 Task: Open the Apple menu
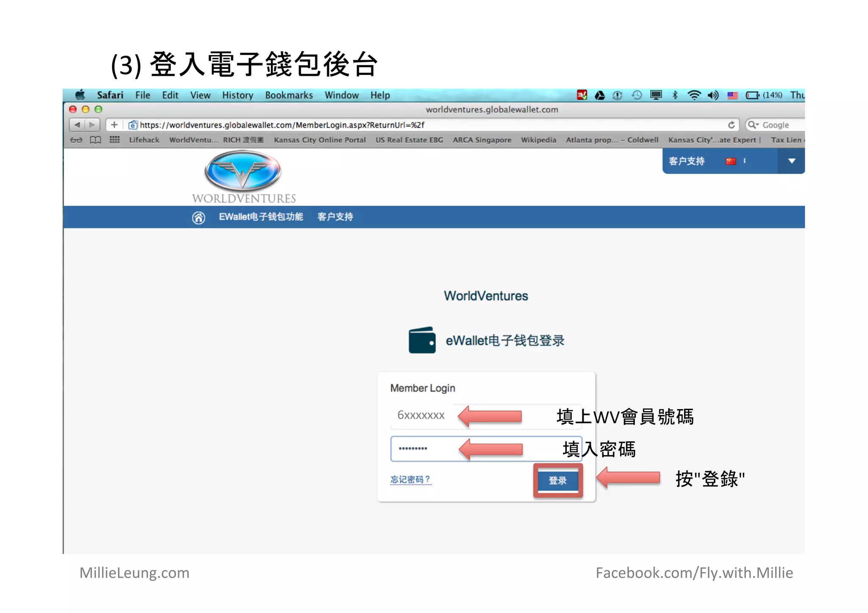80,95
